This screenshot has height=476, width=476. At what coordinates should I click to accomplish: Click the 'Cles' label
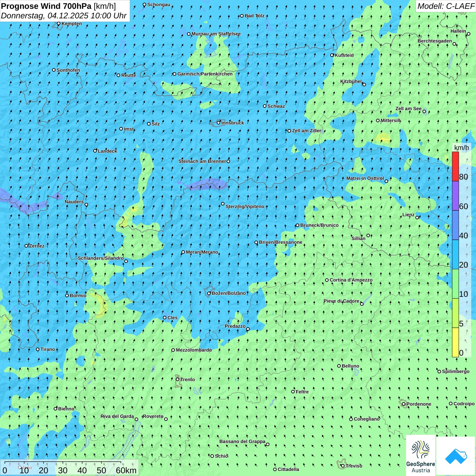[x=172, y=318]
